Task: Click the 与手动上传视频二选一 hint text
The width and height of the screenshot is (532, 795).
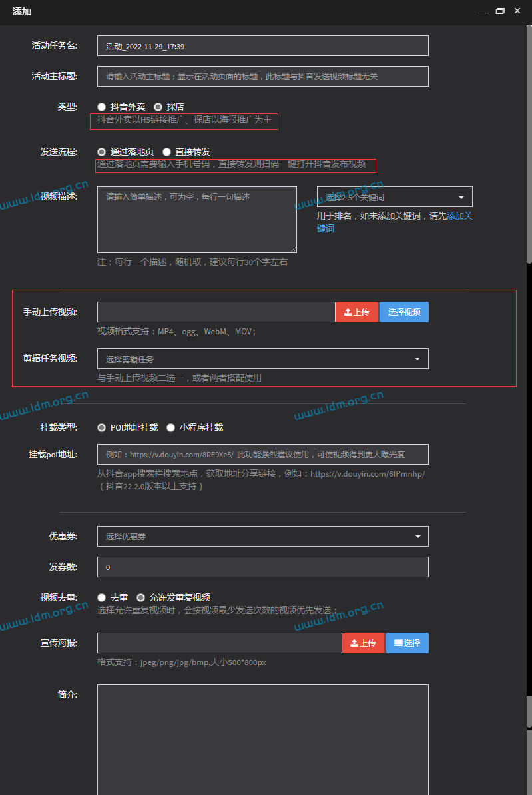Action: coord(180,378)
